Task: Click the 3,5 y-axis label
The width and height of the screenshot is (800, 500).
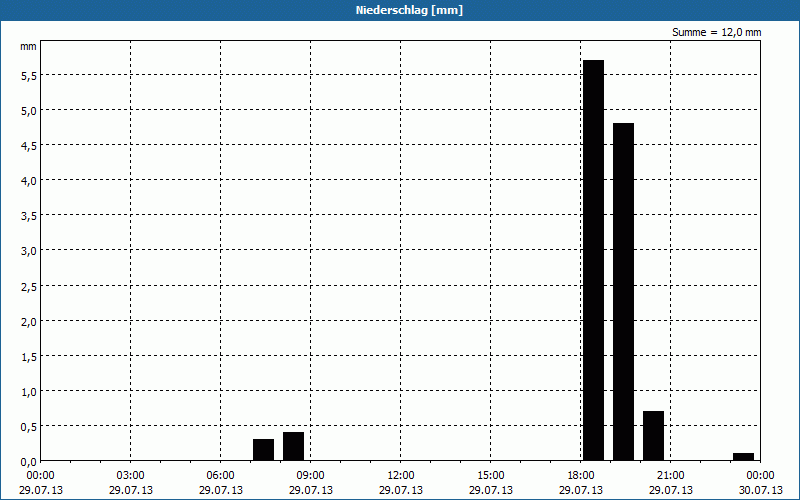Action: [x=29, y=216]
